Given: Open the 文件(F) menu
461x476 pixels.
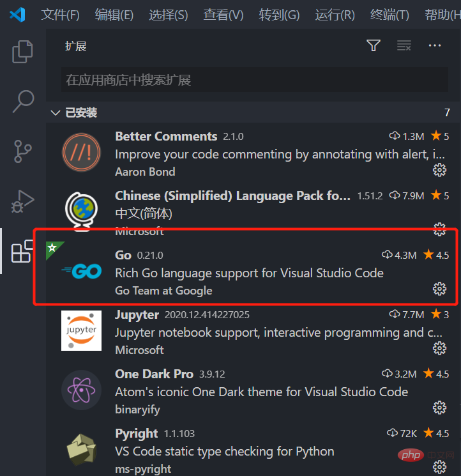Looking at the screenshot, I should 60,15.
